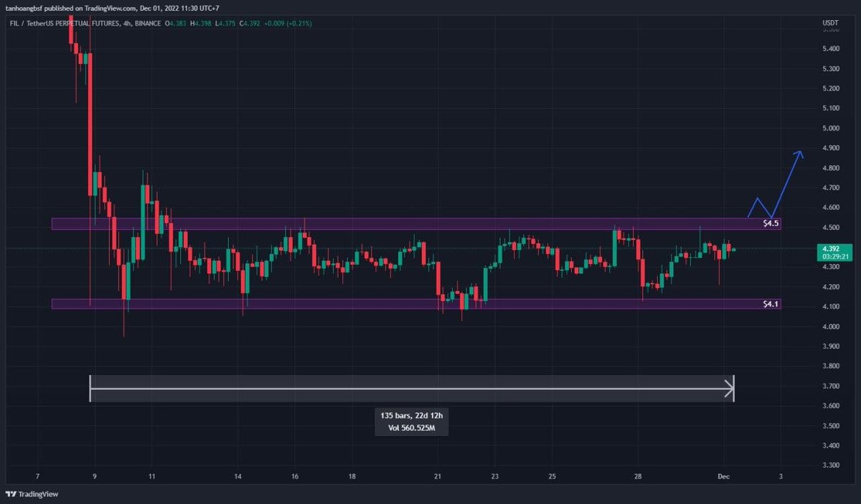Click the date label 23 on time axis
This screenshot has width=861, height=504.
pos(495,476)
